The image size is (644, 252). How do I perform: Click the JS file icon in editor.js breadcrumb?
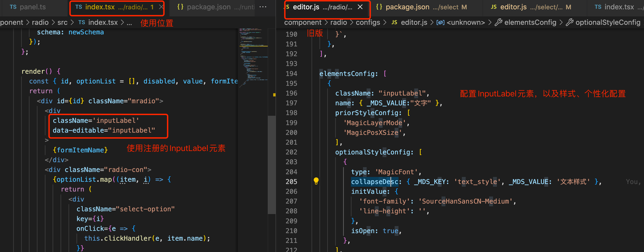[394, 23]
